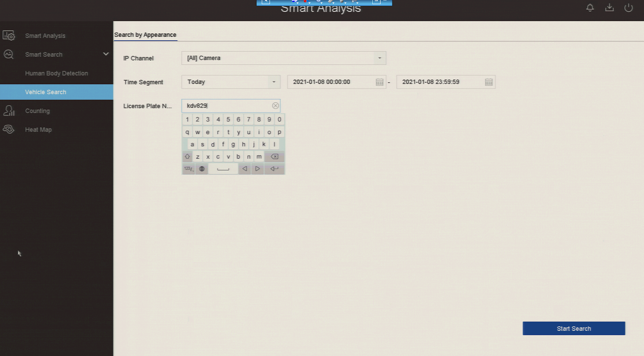The height and width of the screenshot is (356, 644).
Task: Clear the license plate field text
Action: tap(275, 106)
